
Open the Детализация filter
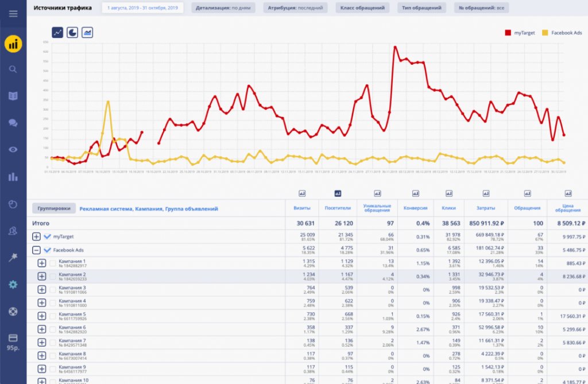click(x=223, y=8)
